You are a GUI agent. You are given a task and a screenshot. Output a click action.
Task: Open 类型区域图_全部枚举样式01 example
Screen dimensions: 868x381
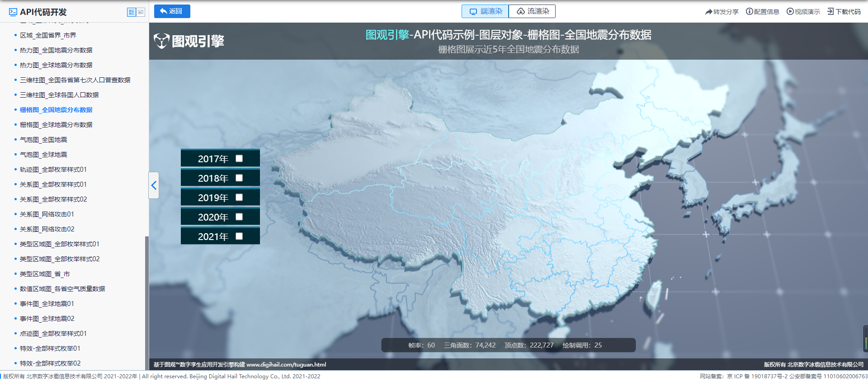tap(60, 244)
